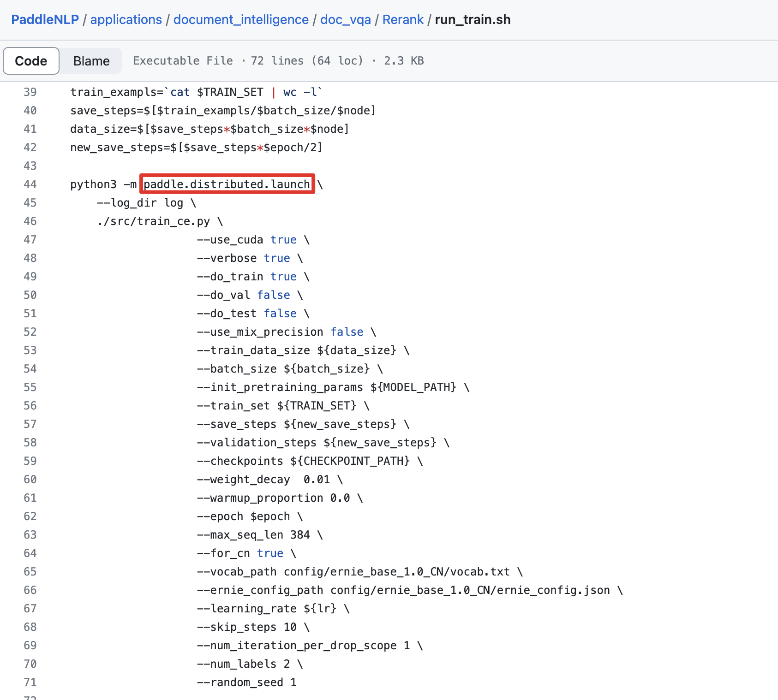Screen dimensions: 778x700
Task: Open the Rerank folder link
Action: pos(403,19)
